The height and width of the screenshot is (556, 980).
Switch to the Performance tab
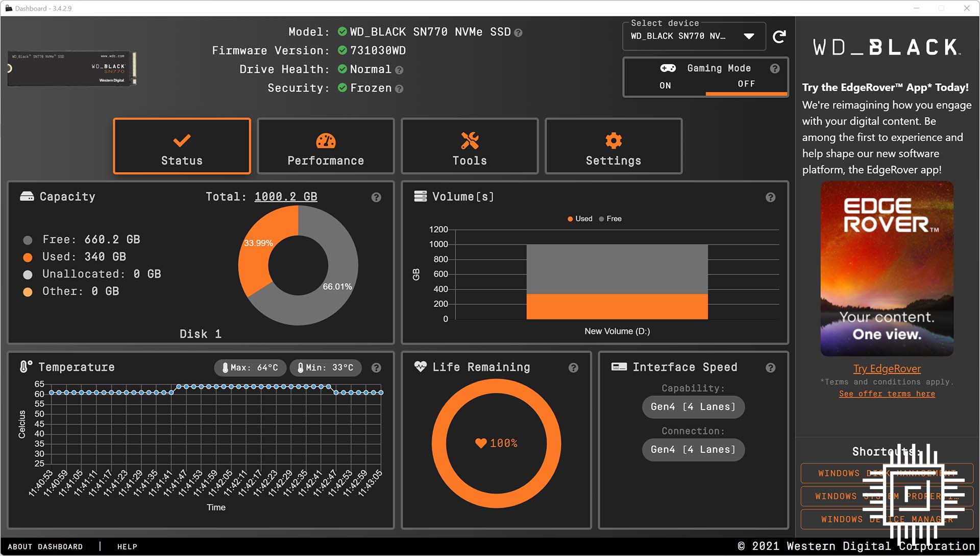point(326,146)
